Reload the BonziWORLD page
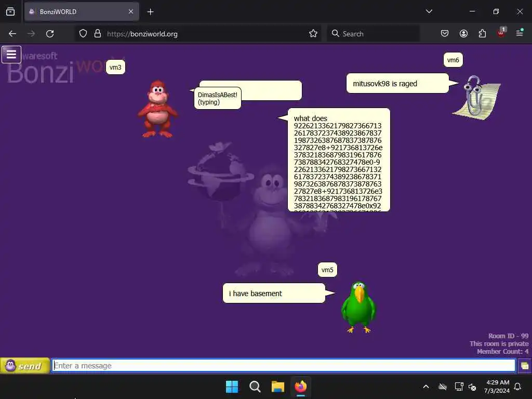 click(50, 34)
